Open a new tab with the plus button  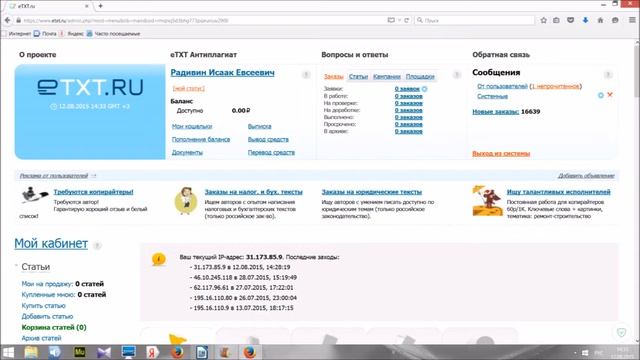coord(100,6)
